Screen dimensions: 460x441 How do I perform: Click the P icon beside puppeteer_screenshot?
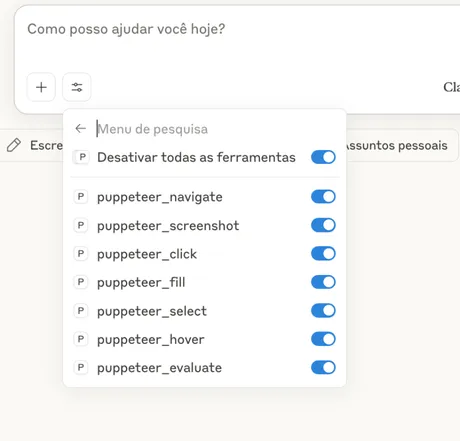(x=81, y=225)
